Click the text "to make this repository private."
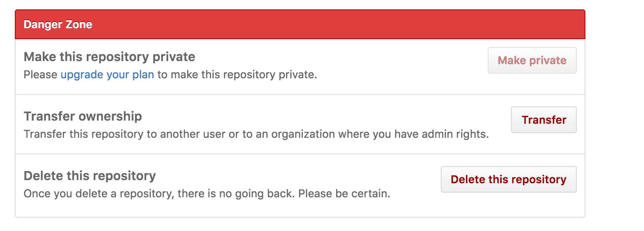Viewport: 644px width, 231px height. pos(237,74)
